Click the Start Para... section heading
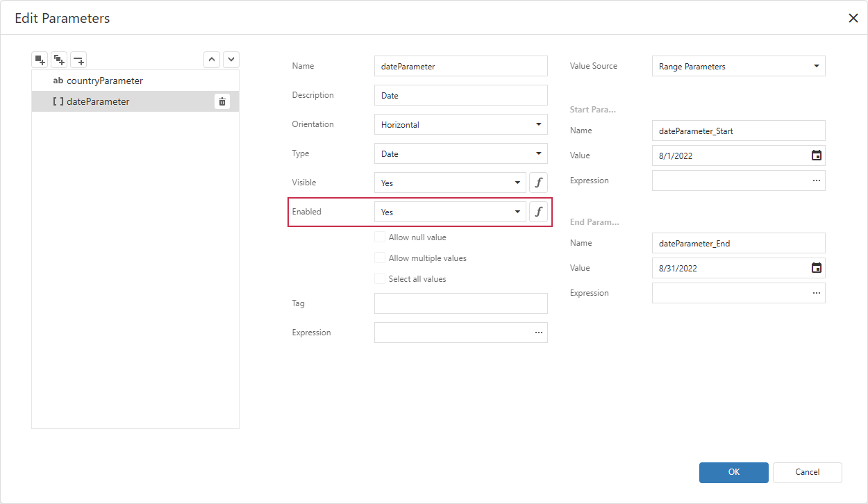Image resolution: width=868 pixels, height=504 pixels. tap(593, 110)
